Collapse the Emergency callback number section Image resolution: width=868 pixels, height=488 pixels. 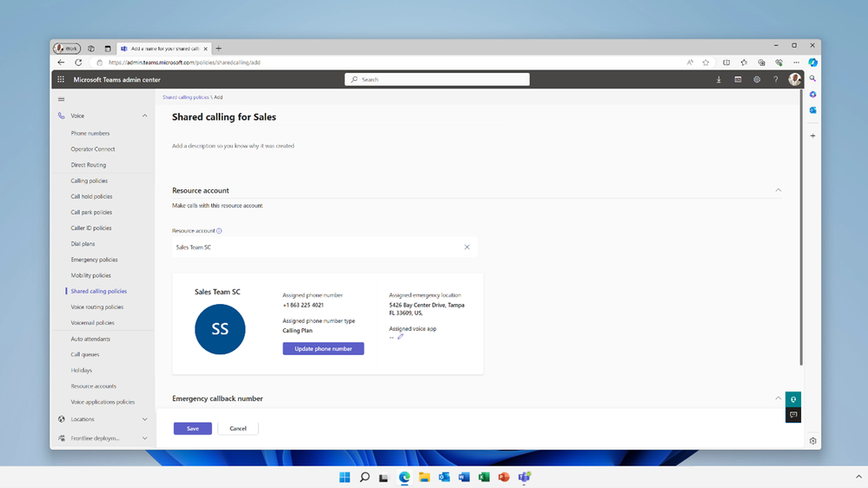[779, 399]
